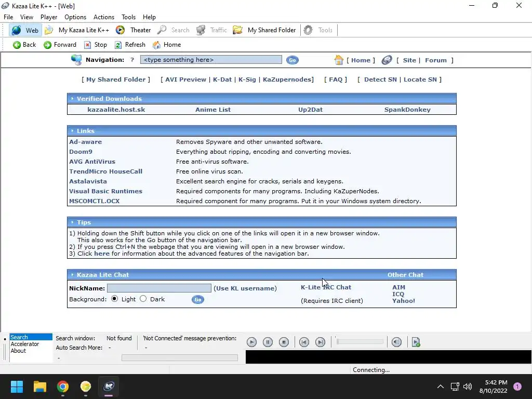Click the playlist icon in player

416,342
